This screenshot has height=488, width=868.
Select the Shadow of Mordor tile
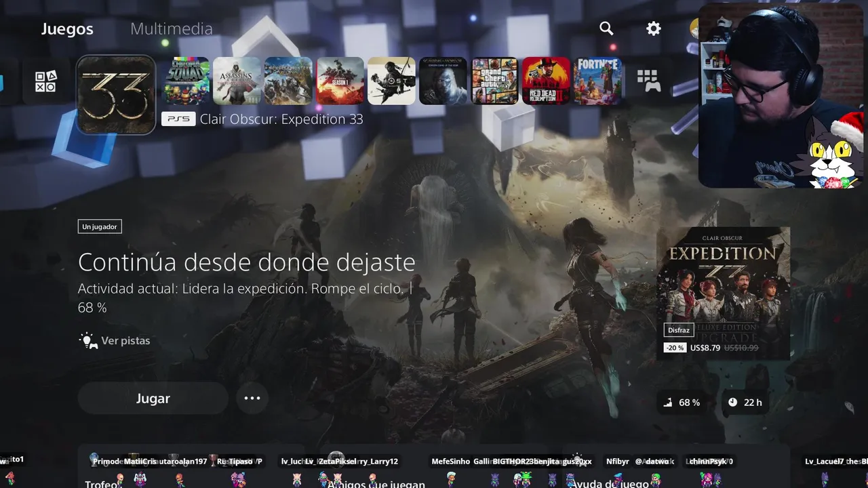pyautogui.click(x=443, y=81)
